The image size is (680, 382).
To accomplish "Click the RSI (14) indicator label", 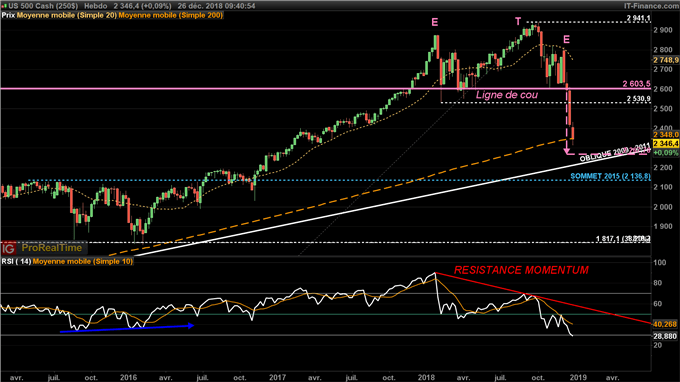I will coord(16,261).
